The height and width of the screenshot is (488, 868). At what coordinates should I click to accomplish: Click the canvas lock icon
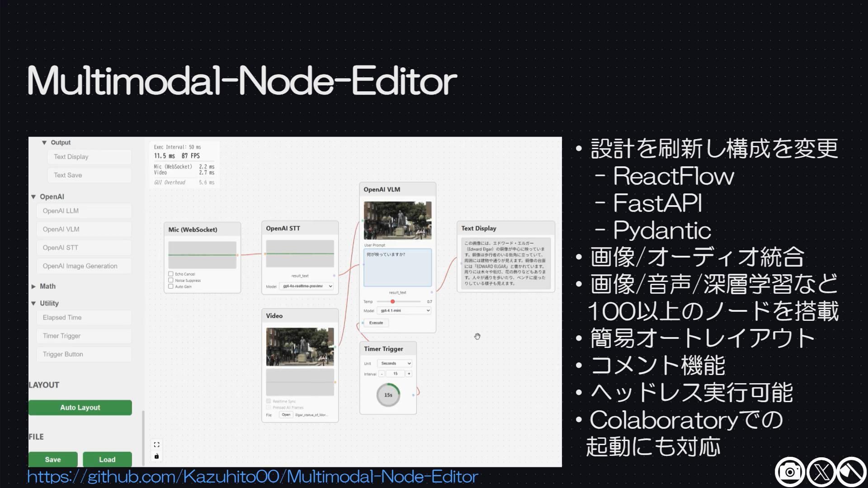point(156,456)
